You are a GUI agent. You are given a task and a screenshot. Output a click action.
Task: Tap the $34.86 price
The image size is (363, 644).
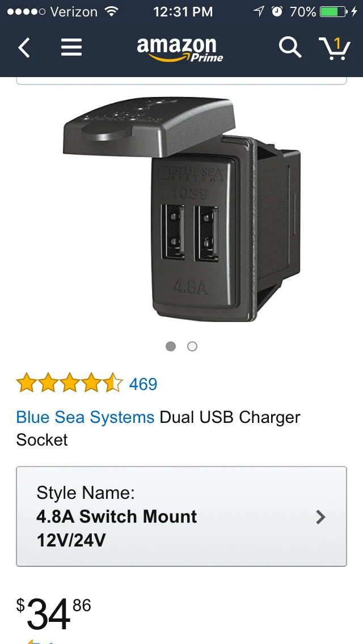click(x=53, y=613)
